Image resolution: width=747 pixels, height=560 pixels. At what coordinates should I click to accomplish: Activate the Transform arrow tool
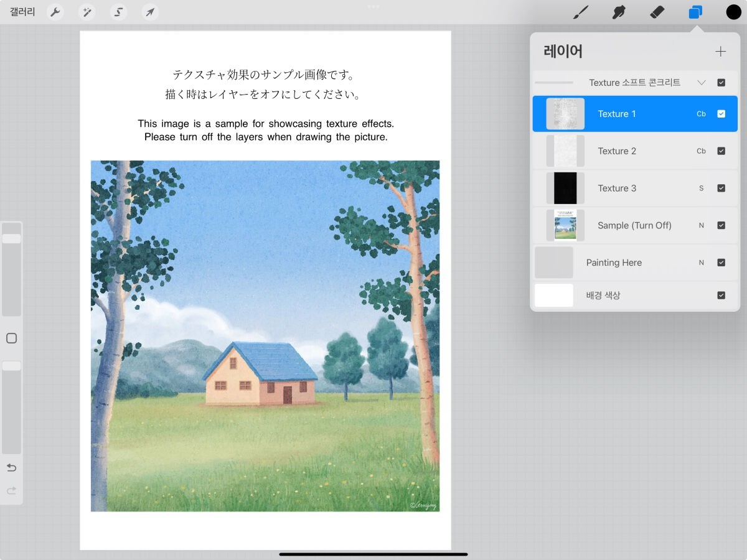coord(149,12)
